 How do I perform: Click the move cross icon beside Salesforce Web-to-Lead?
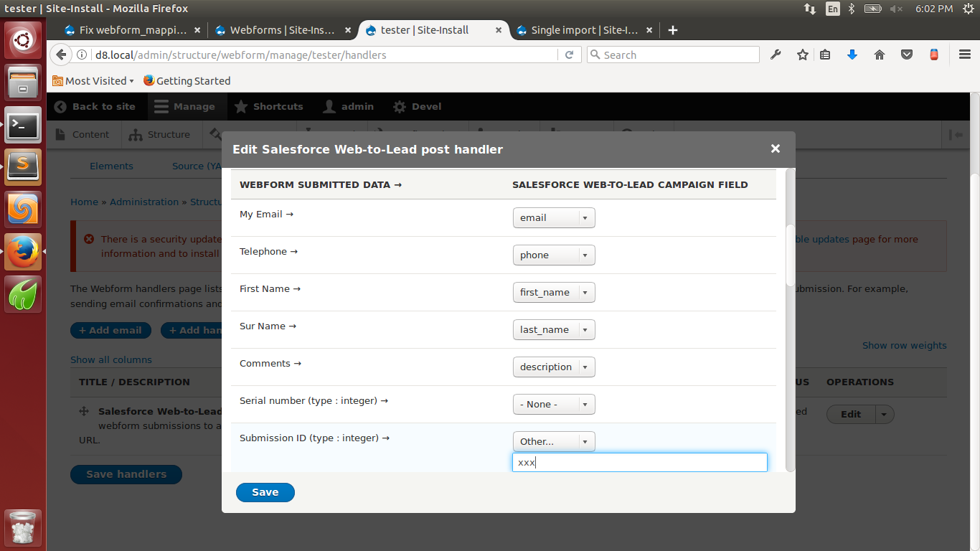[x=84, y=410]
